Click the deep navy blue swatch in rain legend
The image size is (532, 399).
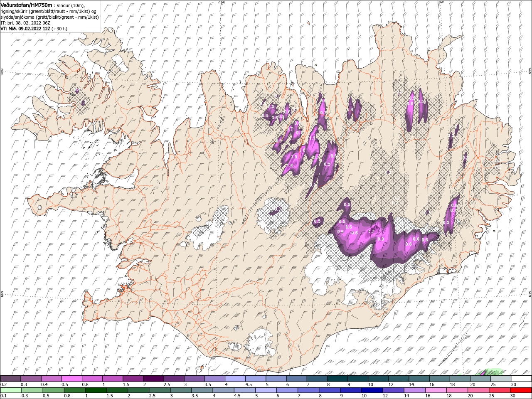coord(372,390)
